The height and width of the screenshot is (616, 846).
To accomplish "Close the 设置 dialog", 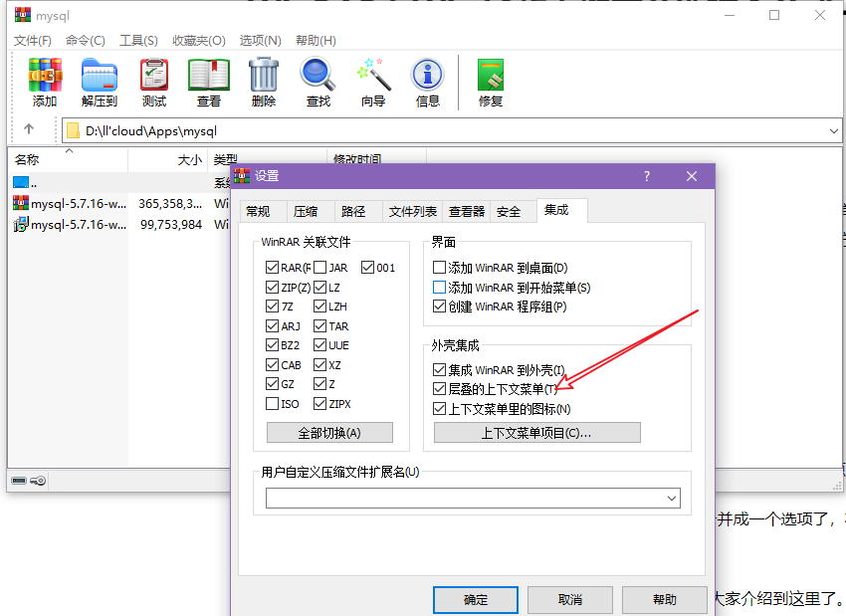I will pyautogui.click(x=692, y=176).
